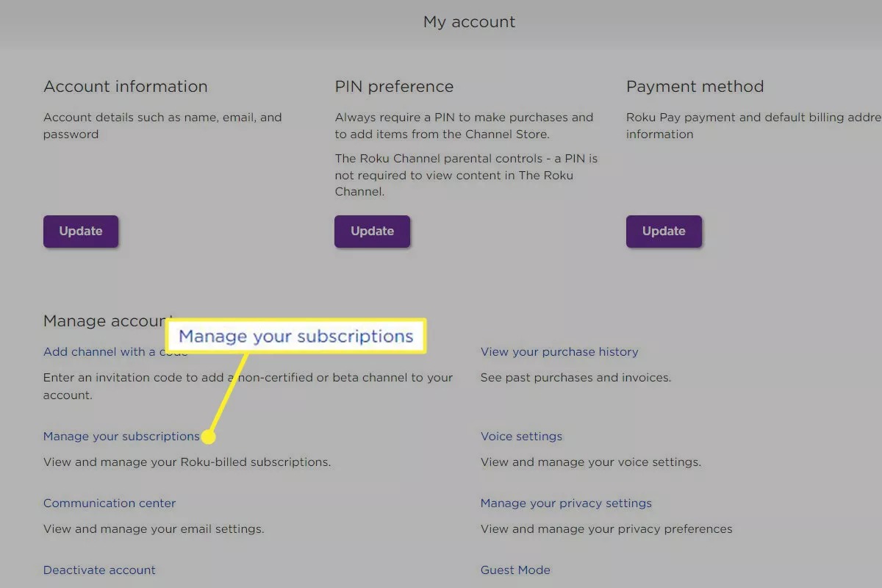Open Add channel with a code link

click(103, 352)
